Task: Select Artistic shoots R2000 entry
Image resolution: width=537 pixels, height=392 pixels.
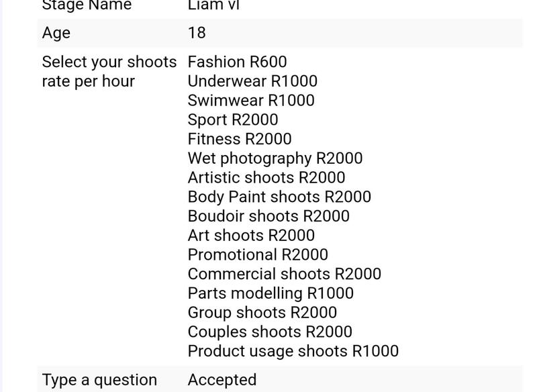Action: (x=266, y=178)
